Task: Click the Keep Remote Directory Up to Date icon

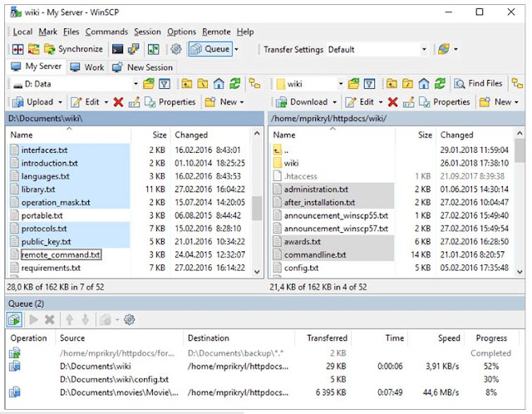Action: pos(153,50)
